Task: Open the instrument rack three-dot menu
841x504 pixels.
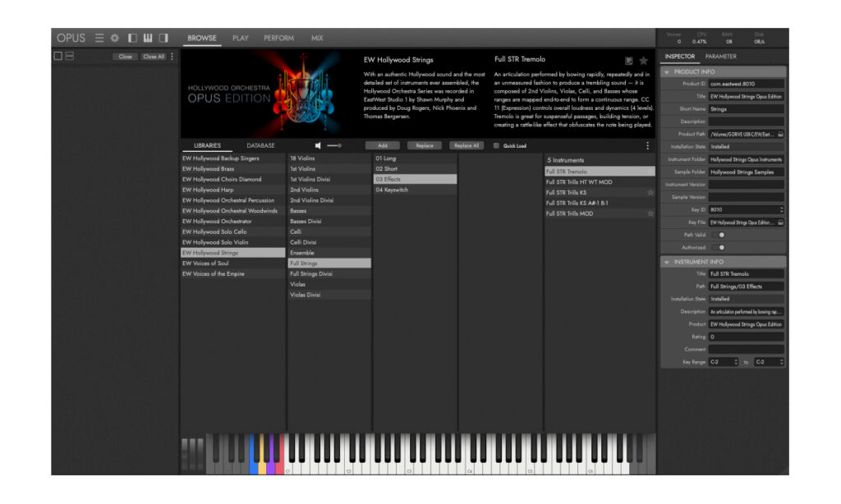Action: click(x=172, y=57)
